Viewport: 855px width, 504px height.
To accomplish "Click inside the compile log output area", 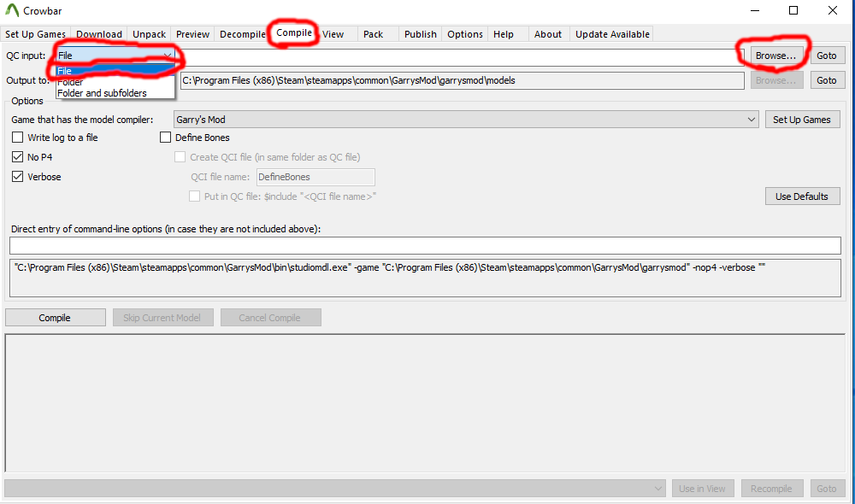I will click(425, 403).
